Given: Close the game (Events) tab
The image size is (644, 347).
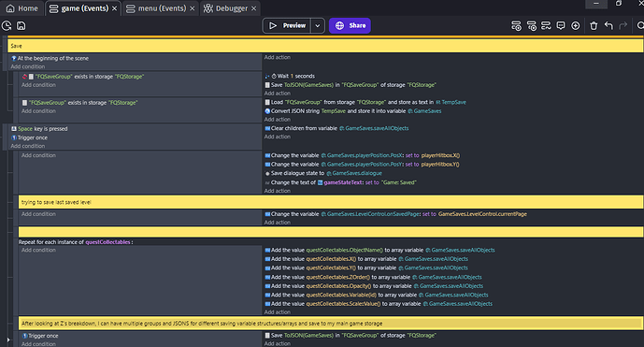Looking at the screenshot, I should [x=115, y=8].
